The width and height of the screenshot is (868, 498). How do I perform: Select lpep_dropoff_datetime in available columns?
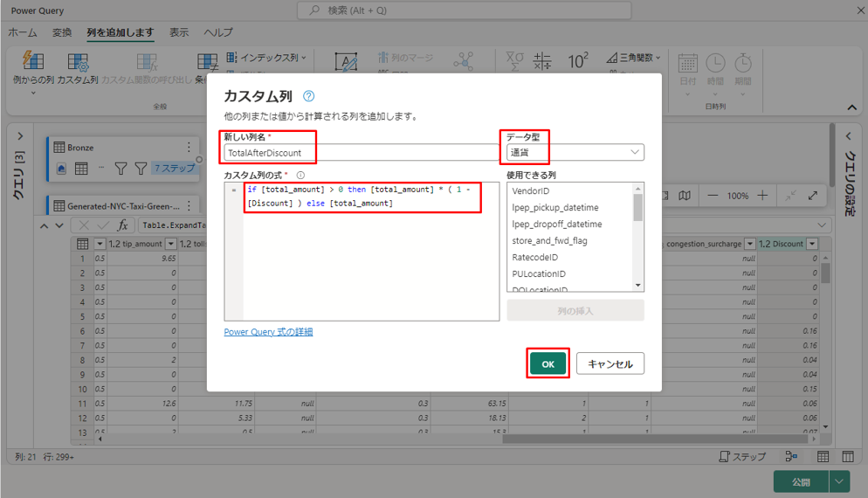click(557, 225)
